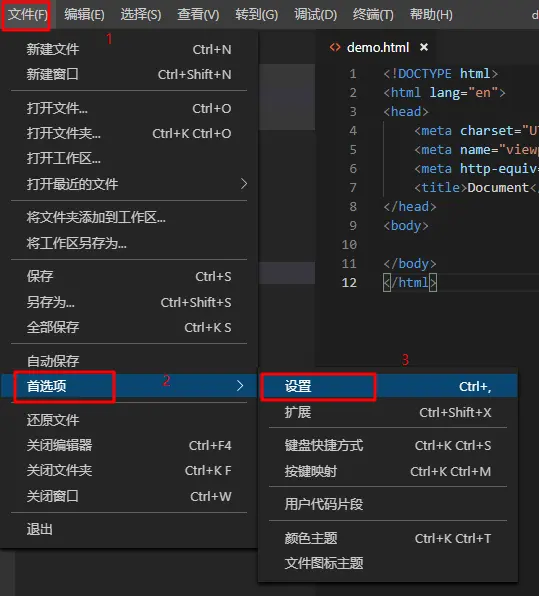Image resolution: width=539 pixels, height=596 pixels.
Task: Choose 还原文件 menu entry
Action: pyautogui.click(x=129, y=420)
